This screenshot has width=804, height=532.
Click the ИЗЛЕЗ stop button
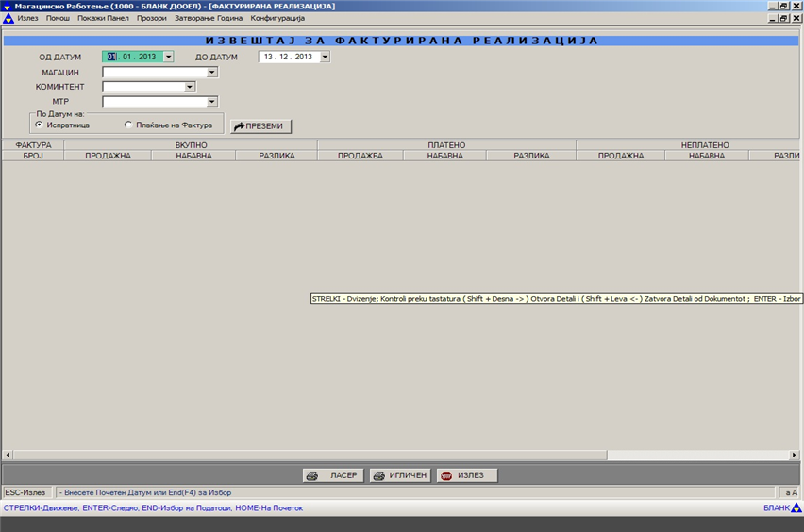(x=466, y=475)
